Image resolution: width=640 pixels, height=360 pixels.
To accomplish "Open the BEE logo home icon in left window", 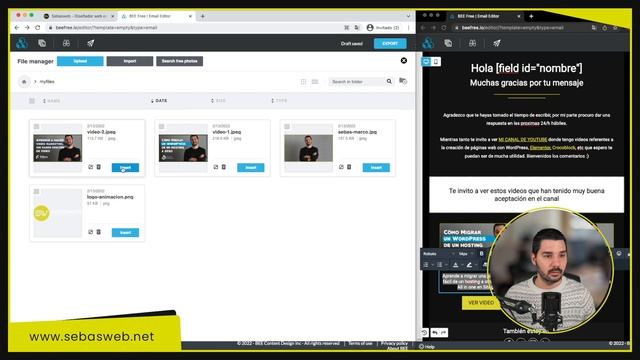I will (x=22, y=43).
